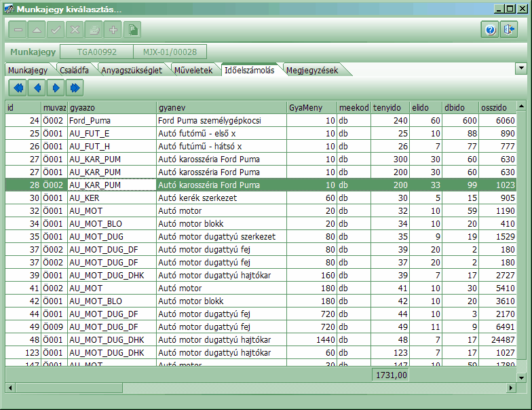Go to previous record with left arrow
This screenshot has width=532, height=410.
click(x=37, y=88)
